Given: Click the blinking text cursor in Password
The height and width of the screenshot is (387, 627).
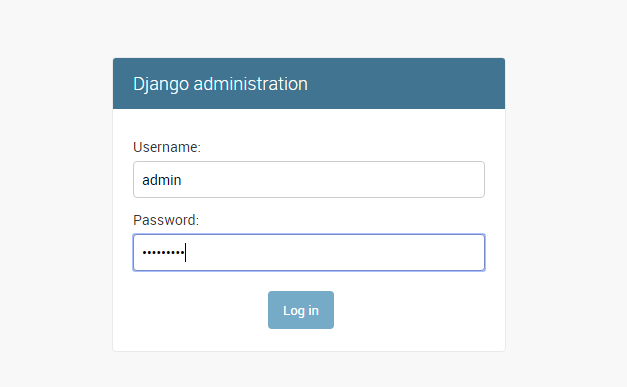Looking at the screenshot, I should point(186,252).
